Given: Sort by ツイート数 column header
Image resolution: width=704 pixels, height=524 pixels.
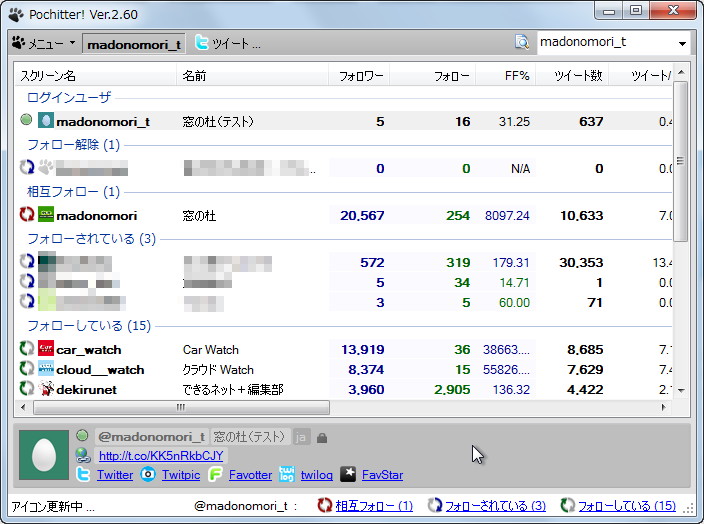Looking at the screenshot, I should pos(572,76).
